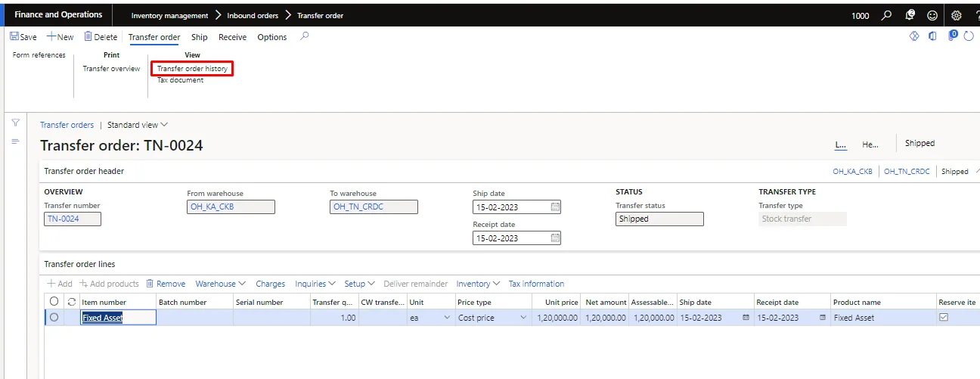
Task: Open the Inquiries dropdown menu
Action: 315,284
